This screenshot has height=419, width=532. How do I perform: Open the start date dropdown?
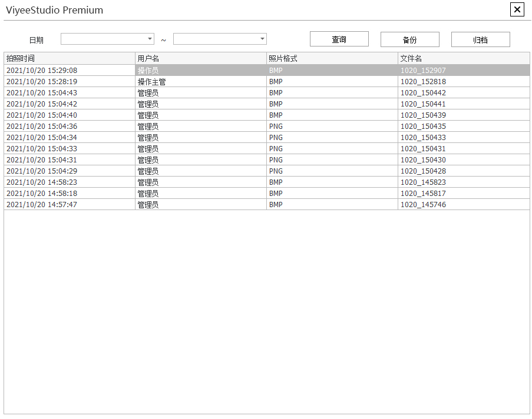click(x=150, y=39)
